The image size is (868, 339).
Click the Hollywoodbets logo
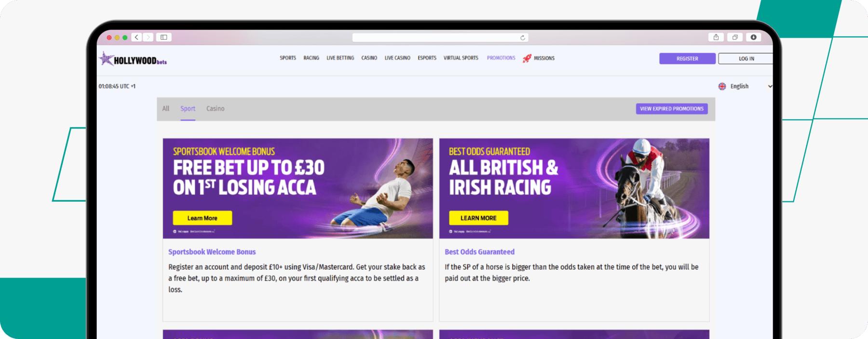(x=133, y=59)
